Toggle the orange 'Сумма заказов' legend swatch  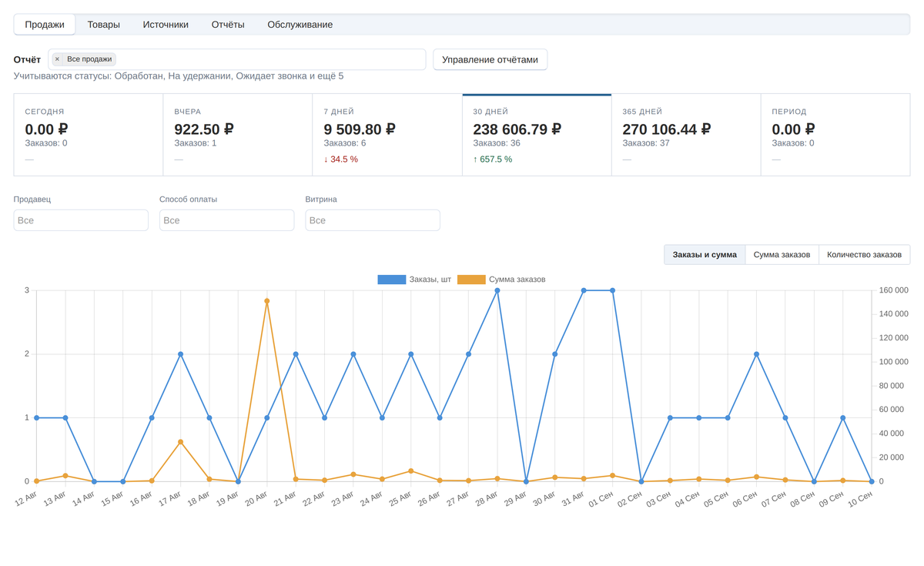(x=471, y=280)
